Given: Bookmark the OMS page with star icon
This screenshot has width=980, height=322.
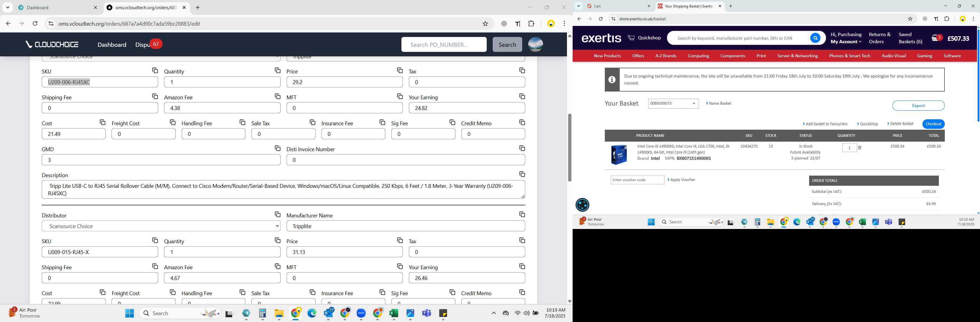Looking at the screenshot, I should (x=485, y=24).
